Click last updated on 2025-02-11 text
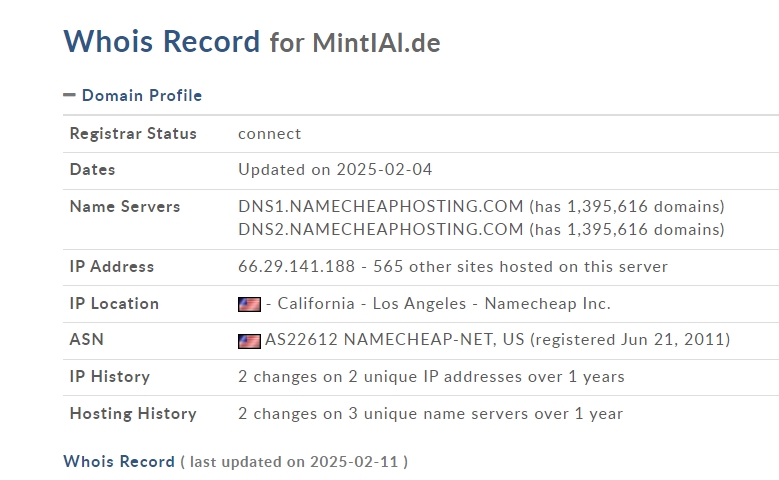Image resolution: width=779 pixels, height=480 pixels. (294, 462)
